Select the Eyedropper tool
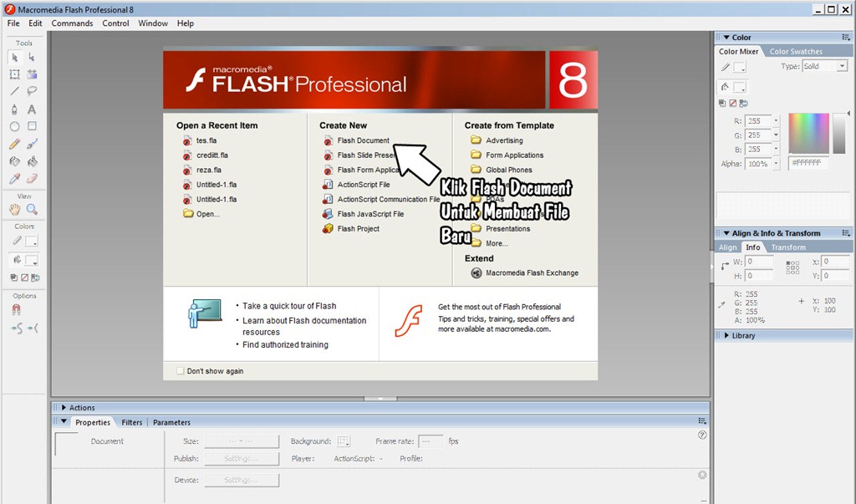This screenshot has width=856, height=504. click(x=15, y=179)
